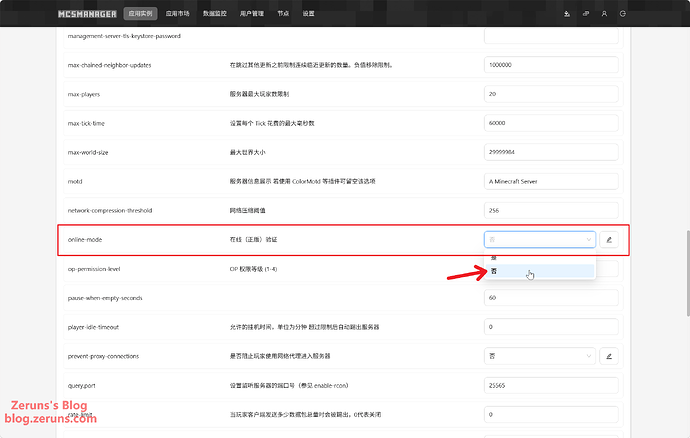Click the query.port label
690x438 pixels.
[81, 386]
